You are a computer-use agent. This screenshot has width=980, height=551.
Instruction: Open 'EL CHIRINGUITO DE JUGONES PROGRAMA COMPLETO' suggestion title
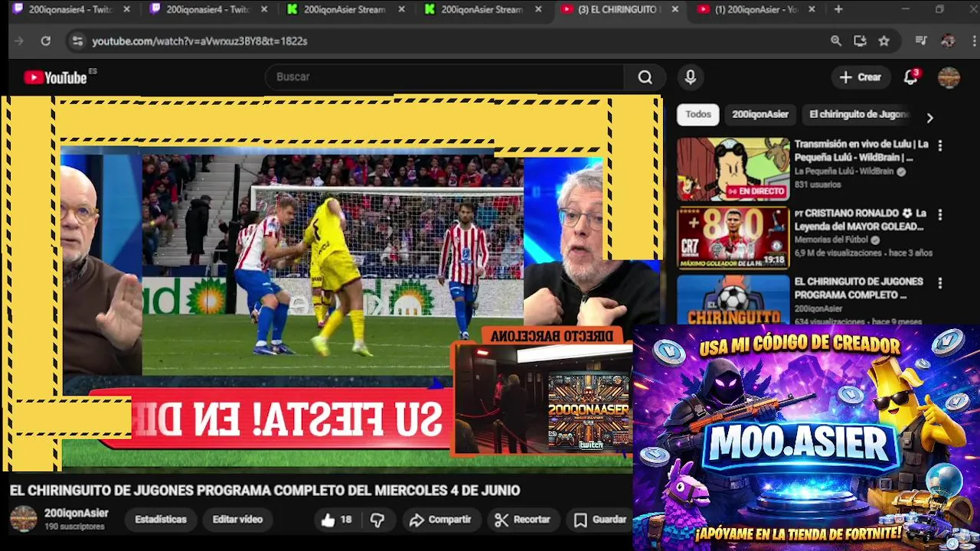tap(858, 289)
